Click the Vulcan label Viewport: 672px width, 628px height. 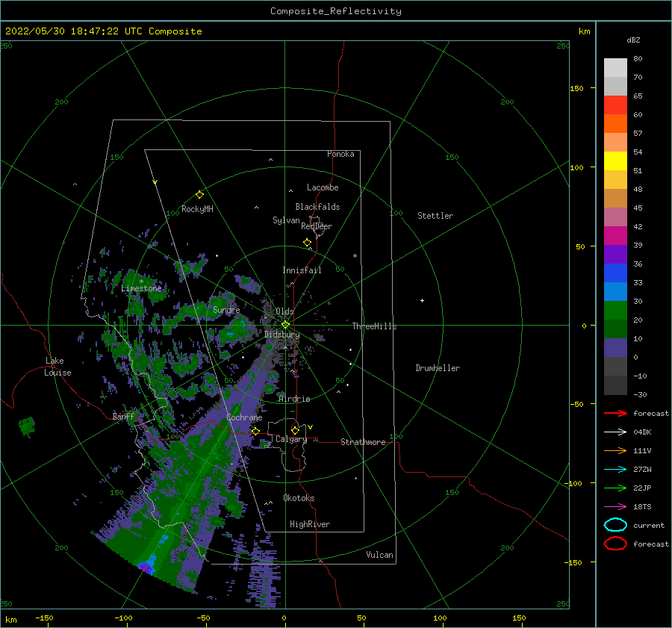pyautogui.click(x=380, y=555)
